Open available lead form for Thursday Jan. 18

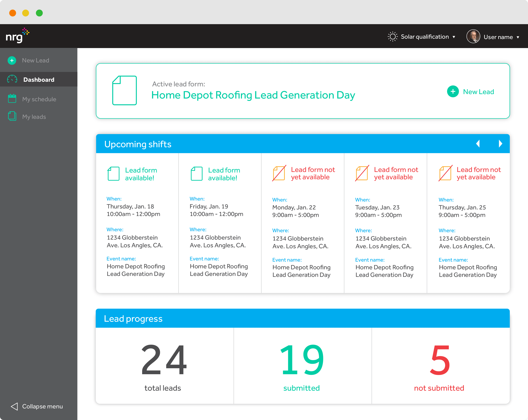click(141, 174)
